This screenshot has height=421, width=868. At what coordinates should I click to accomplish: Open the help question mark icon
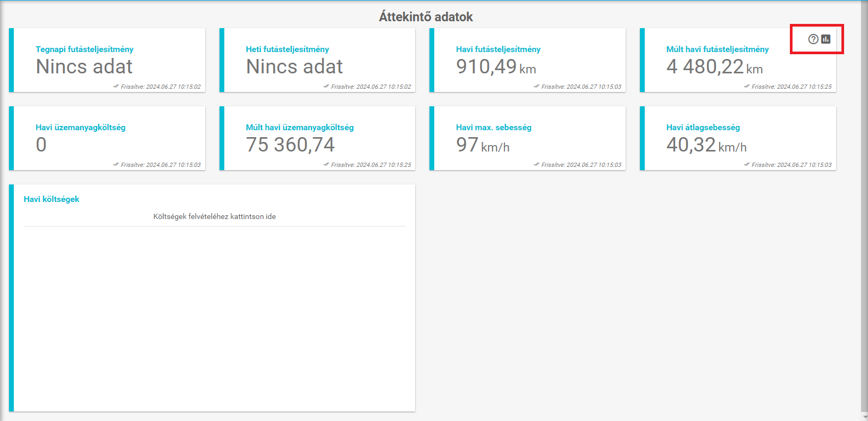coord(813,39)
